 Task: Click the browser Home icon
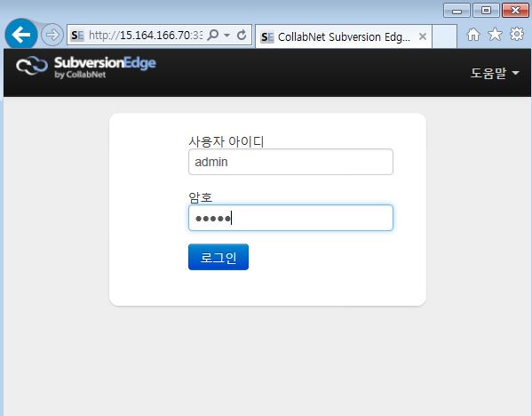point(473,35)
